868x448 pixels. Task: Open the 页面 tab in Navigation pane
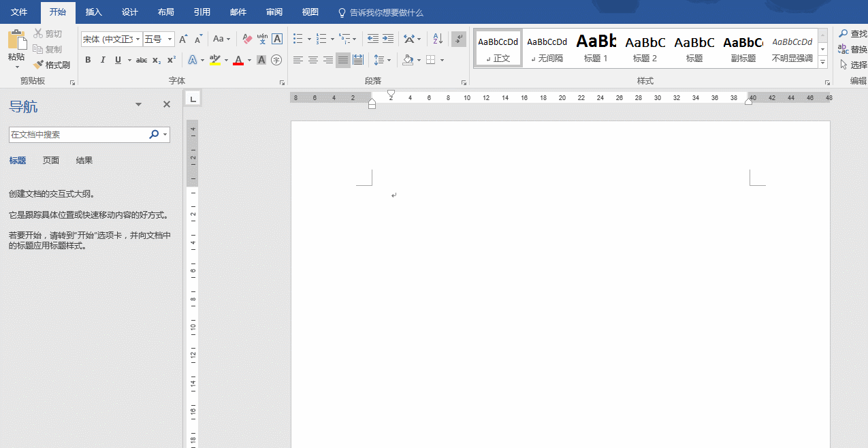(x=51, y=161)
